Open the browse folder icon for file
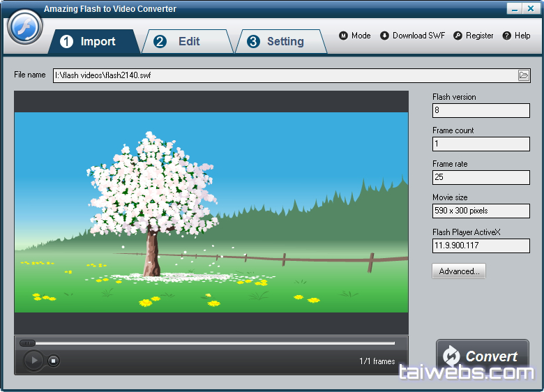The width and height of the screenshot is (544, 392). [523, 75]
